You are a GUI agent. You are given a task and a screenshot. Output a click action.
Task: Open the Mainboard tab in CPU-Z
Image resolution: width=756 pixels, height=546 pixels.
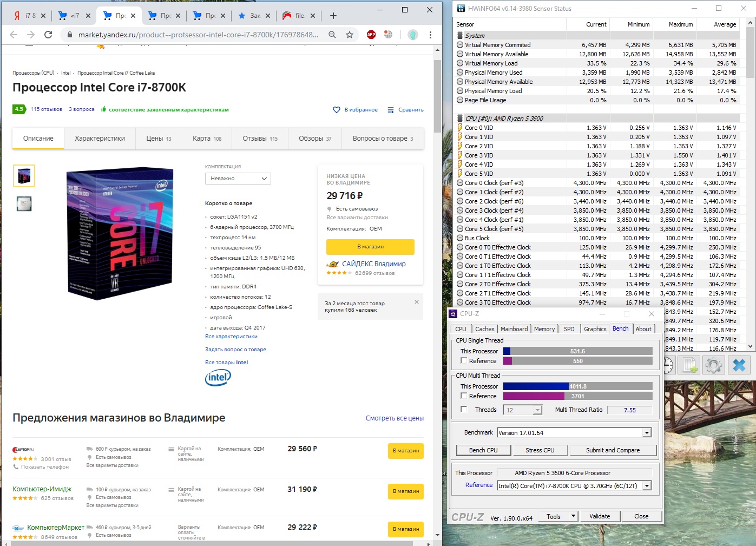tap(514, 329)
